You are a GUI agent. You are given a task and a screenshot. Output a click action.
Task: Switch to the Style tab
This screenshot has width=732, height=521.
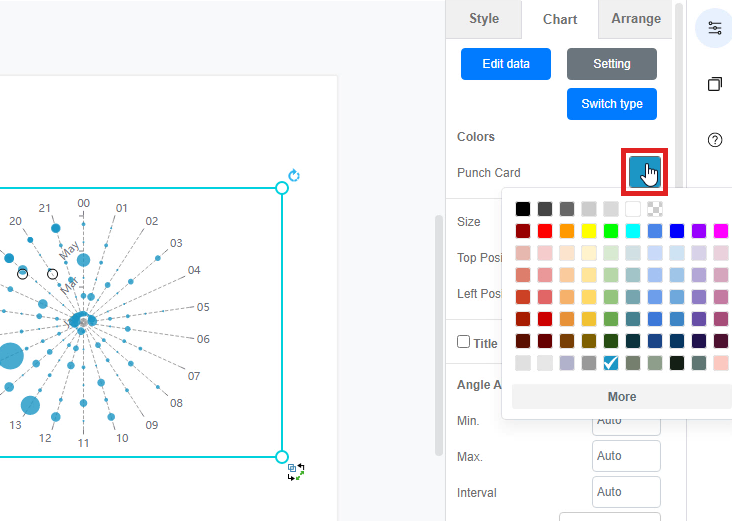coord(484,19)
